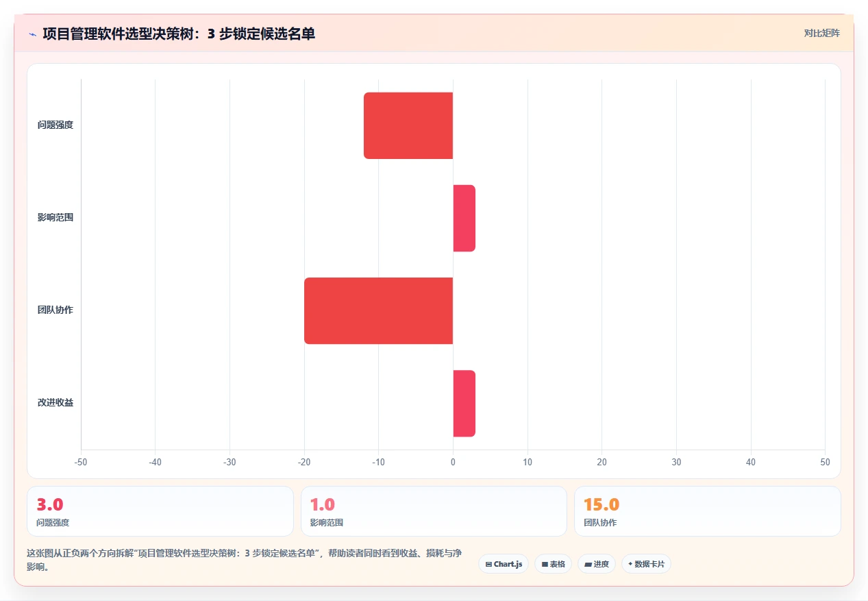868x601 pixels.
Task: Open the 15.0 团队协作 data card
Action: (x=707, y=511)
